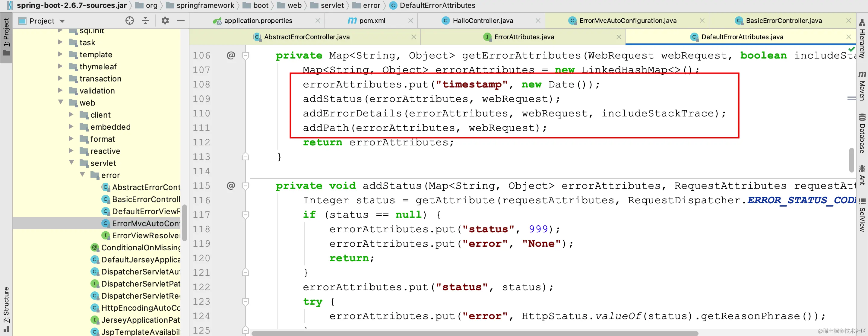This screenshot has width=868, height=336.
Task: Expand the thymeleaf folder
Action: pos(60,66)
